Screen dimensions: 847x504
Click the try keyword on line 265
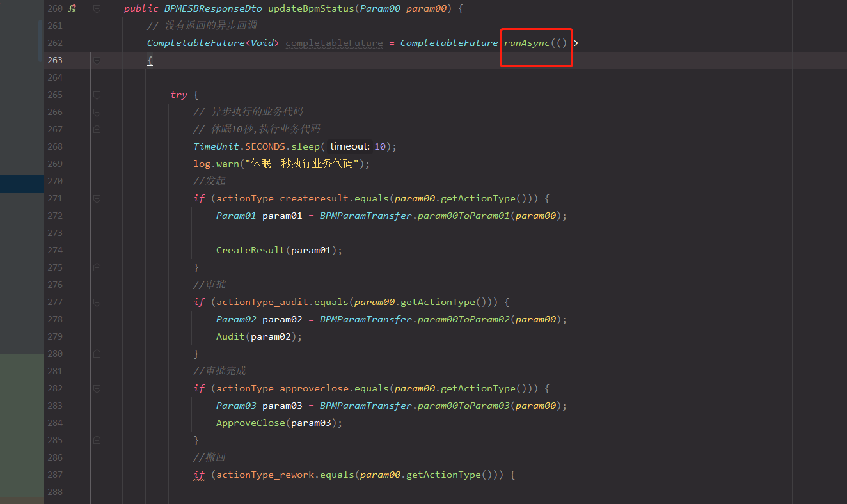(x=178, y=95)
